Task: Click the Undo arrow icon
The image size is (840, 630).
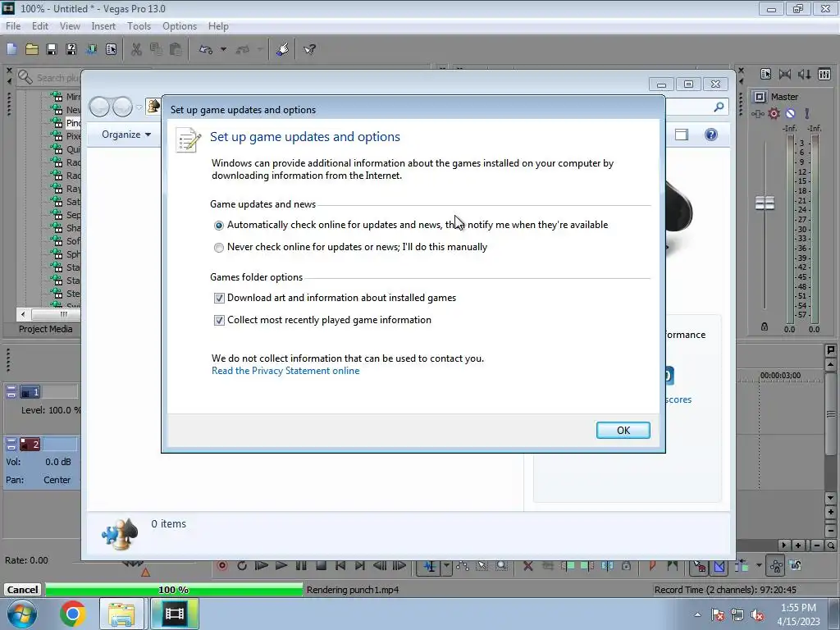Action: (x=206, y=49)
